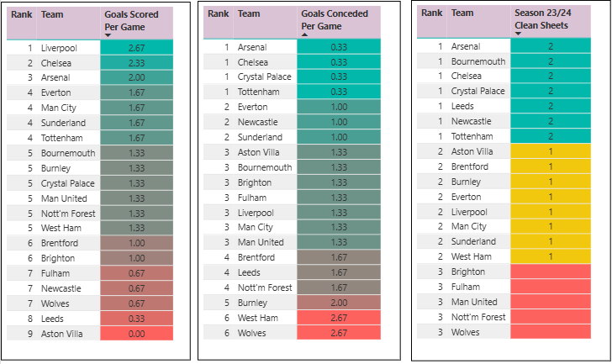612x364 pixels.
Task: Click the sort arrow under Season 23/24 Clean Sheets
Action: point(518,34)
